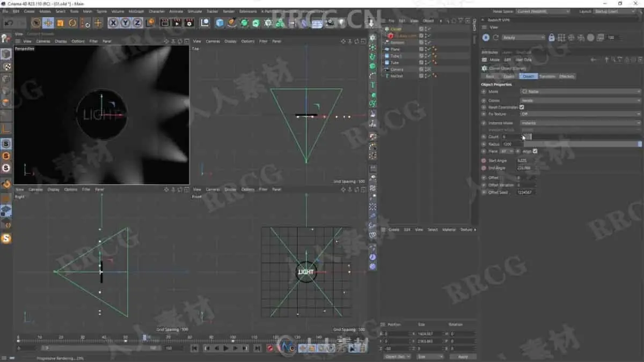Open the Simulate menu
The width and height of the screenshot is (644, 362).
coord(194,11)
